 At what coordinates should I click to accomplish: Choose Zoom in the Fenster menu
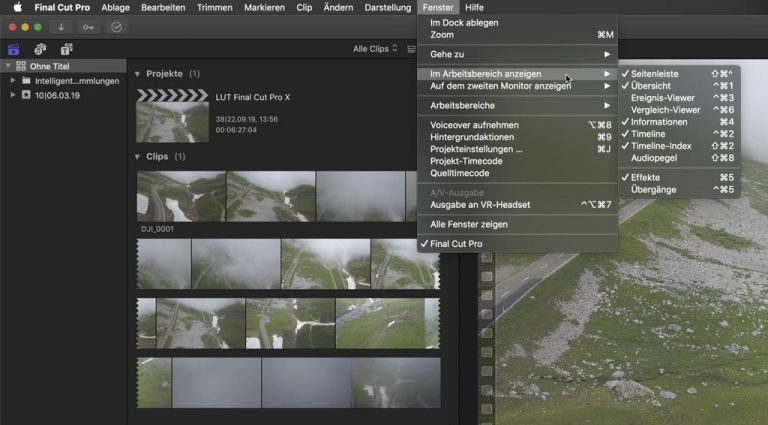[517, 35]
